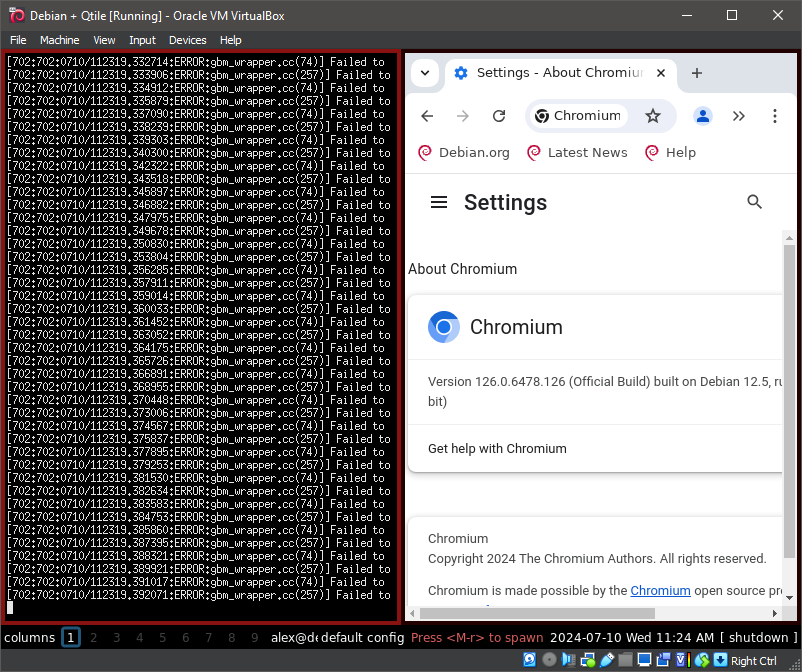Reload the Chromium page
This screenshot has height=672, width=802.
[x=499, y=116]
